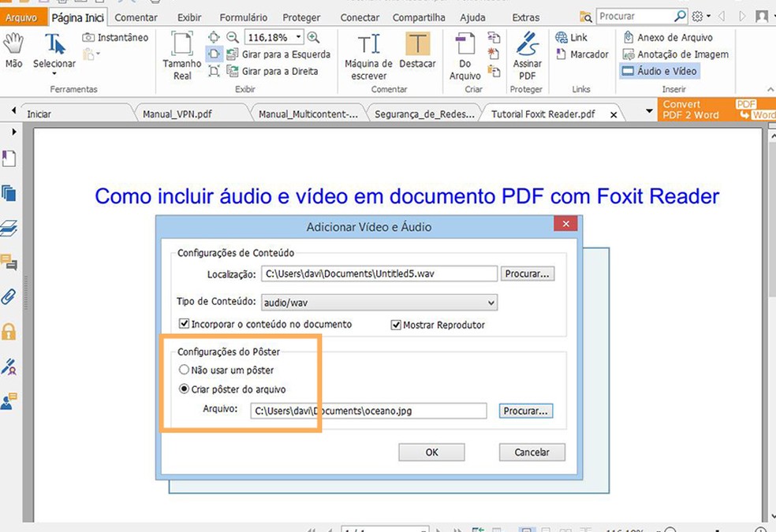Activate Máquina de escrever tool
This screenshot has width=776, height=532.
click(368, 56)
